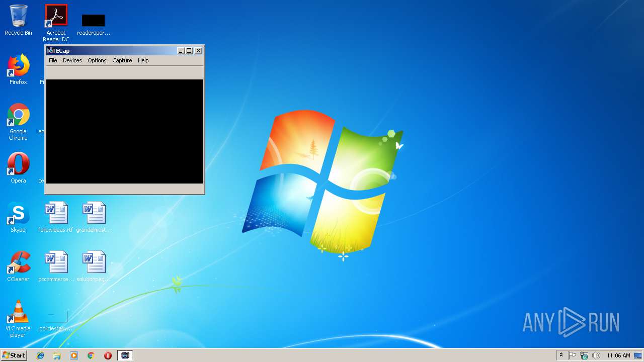Open the Capture menu in ECap
Screen dimensions: 644x362
(x=122, y=60)
